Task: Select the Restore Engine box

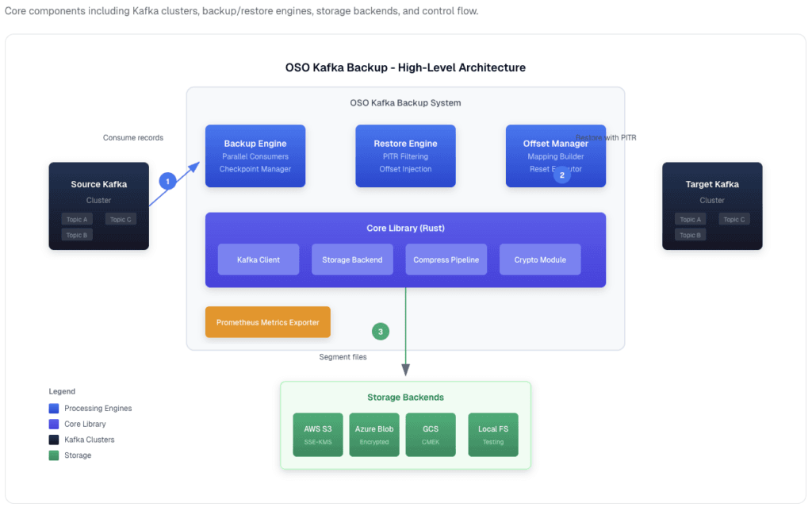Action: [x=405, y=156]
